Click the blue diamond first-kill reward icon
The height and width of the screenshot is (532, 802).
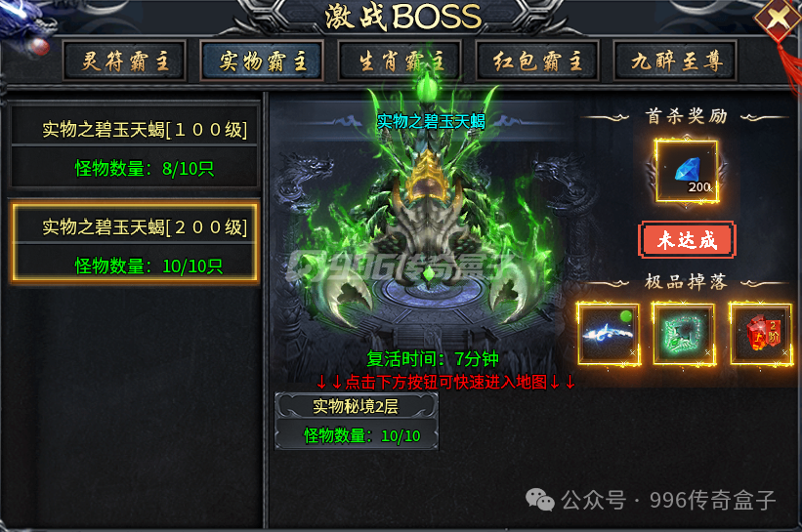coord(687,171)
